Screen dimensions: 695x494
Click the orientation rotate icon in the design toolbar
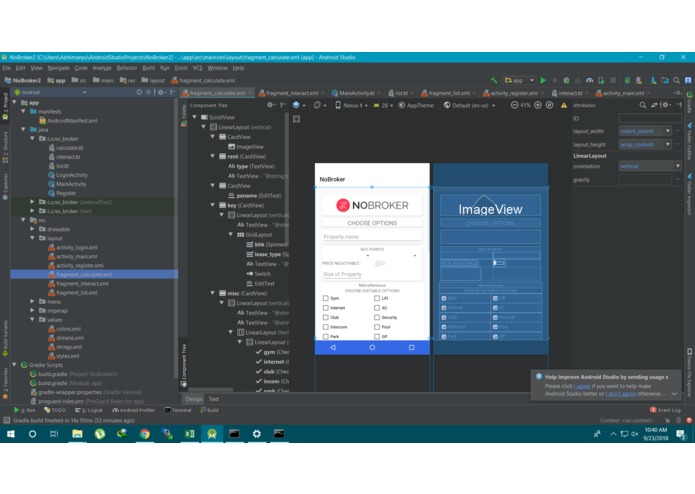tap(319, 105)
